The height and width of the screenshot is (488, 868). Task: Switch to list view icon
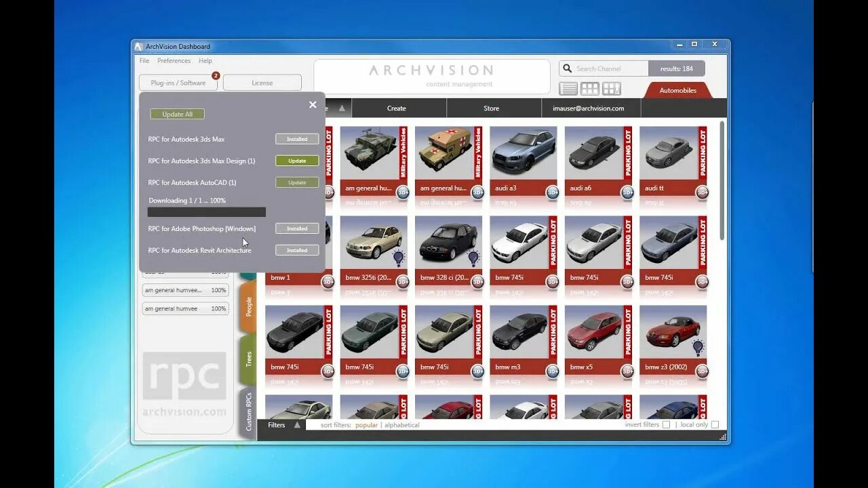point(568,89)
